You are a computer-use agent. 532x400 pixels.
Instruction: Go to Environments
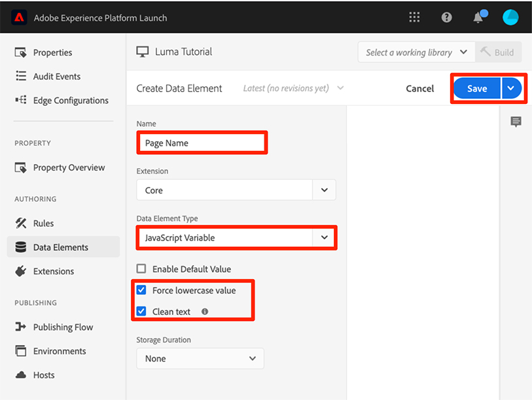pyautogui.click(x=60, y=351)
